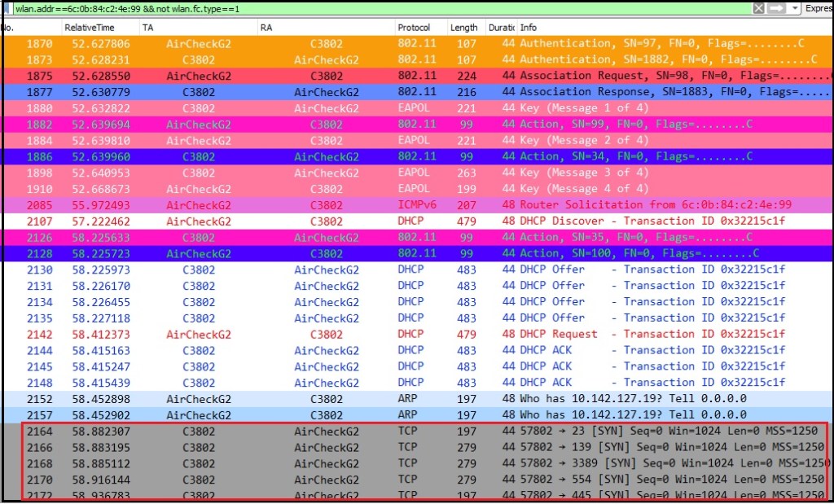Viewport: 834px width, 504px height.
Task: Click inside the wlan.addr display filter field
Action: 326,8
